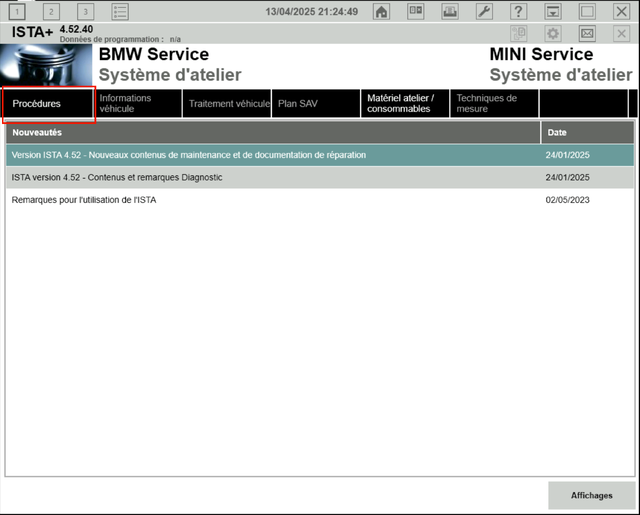The image size is (640, 515).
Task: Open the help question mark icon
Action: [518, 11]
